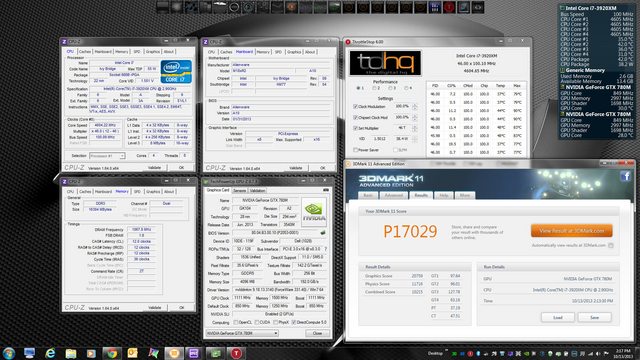640x360 pixels.
Task: Click the BIOS save chip icon in GPU-Z
Action: (x=323, y=233)
